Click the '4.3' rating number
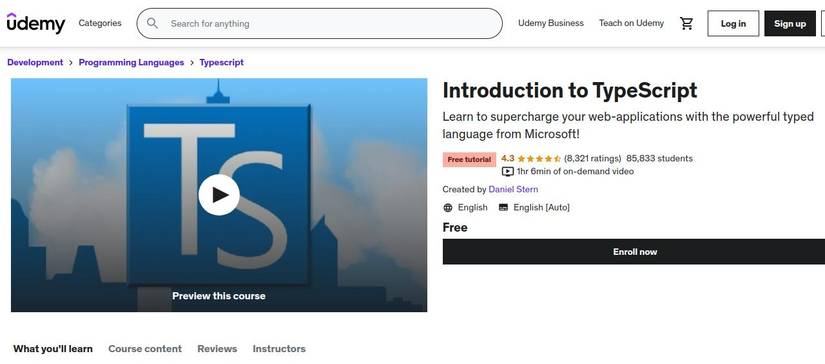This screenshot has height=364, width=825. coord(508,158)
